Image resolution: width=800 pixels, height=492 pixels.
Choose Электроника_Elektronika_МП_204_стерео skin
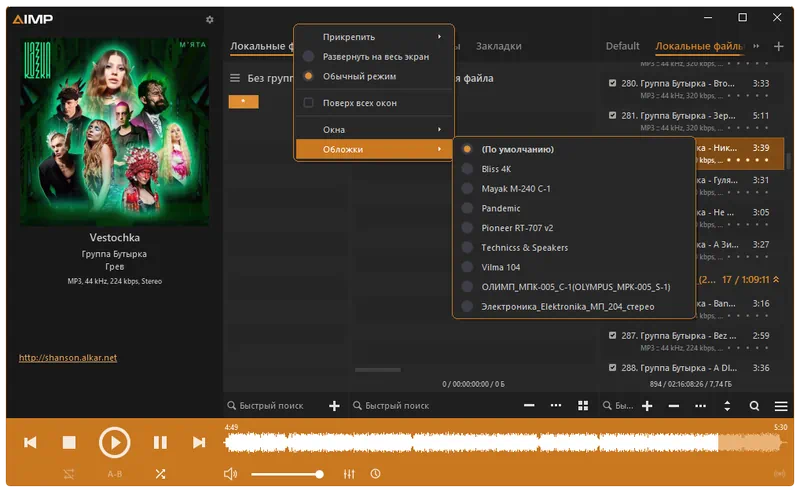pyautogui.click(x=573, y=307)
